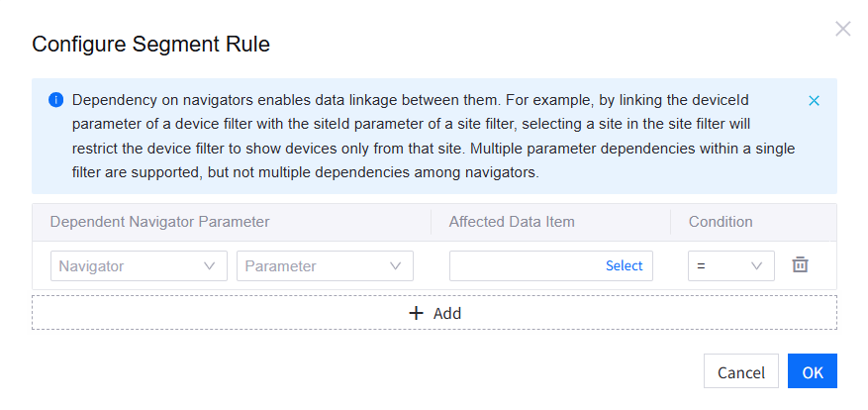The width and height of the screenshot is (868, 410).
Task: Expand the "=" Condition dropdown
Action: coord(730,265)
